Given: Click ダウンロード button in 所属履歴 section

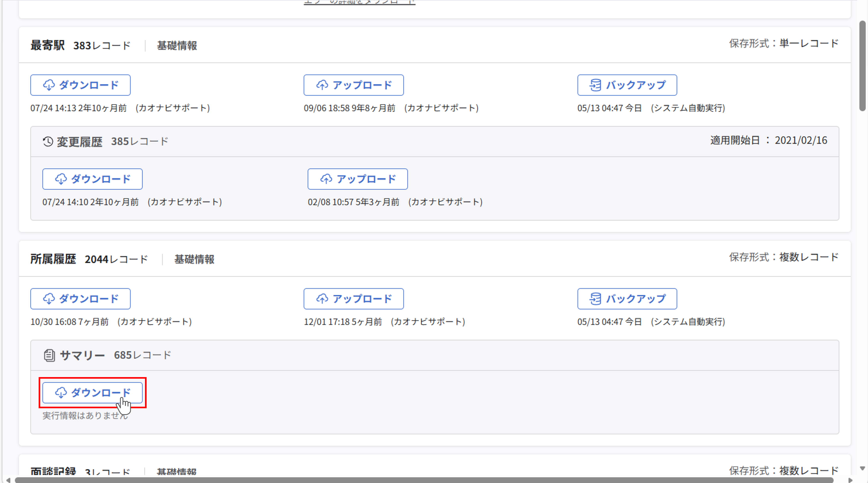Looking at the screenshot, I should click(80, 298).
